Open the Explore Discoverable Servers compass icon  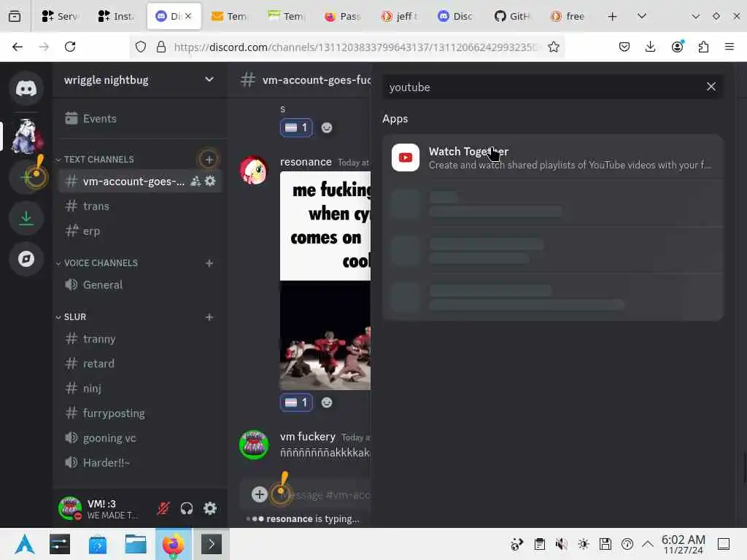26,259
